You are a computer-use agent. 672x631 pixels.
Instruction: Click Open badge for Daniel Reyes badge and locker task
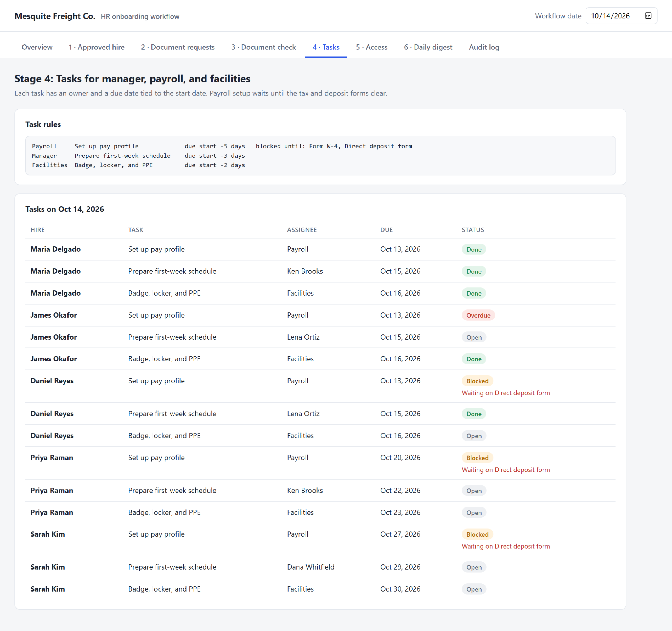pyautogui.click(x=474, y=436)
